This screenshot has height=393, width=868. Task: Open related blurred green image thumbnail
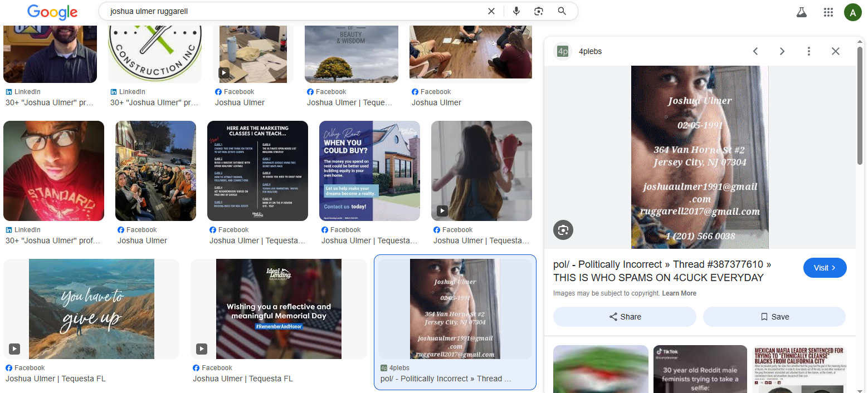(x=601, y=369)
